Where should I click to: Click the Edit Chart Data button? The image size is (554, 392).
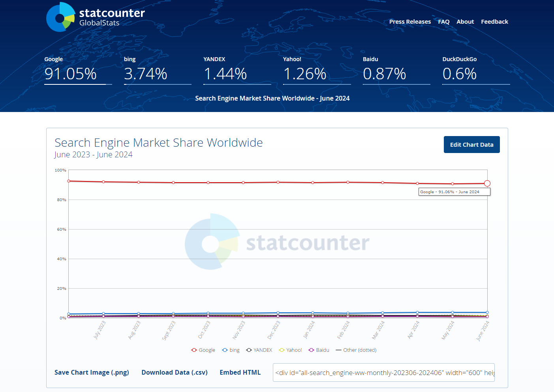[472, 145]
